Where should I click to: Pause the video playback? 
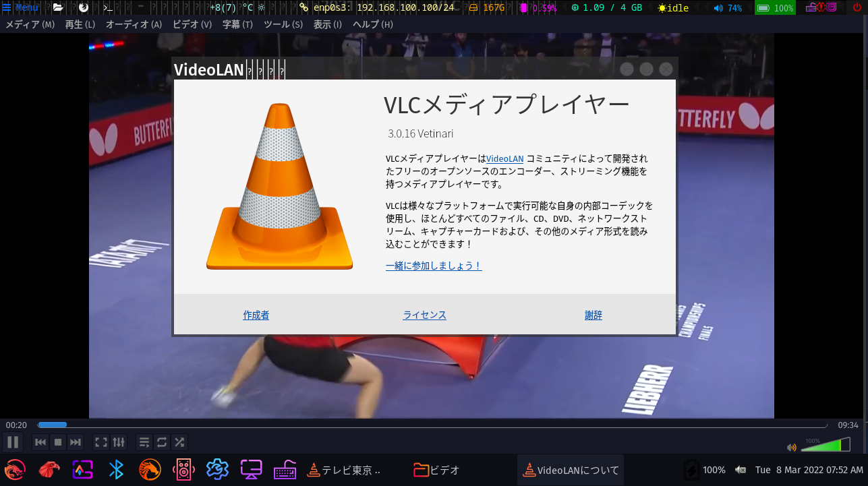point(13,443)
